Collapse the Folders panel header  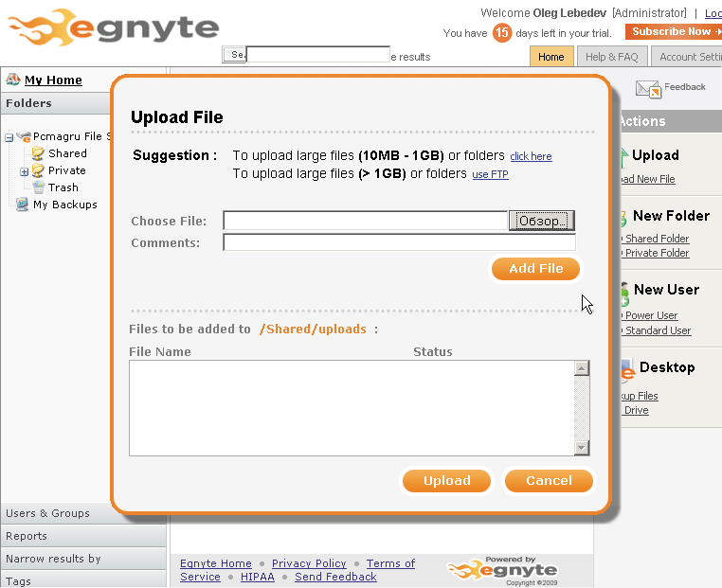point(56,103)
